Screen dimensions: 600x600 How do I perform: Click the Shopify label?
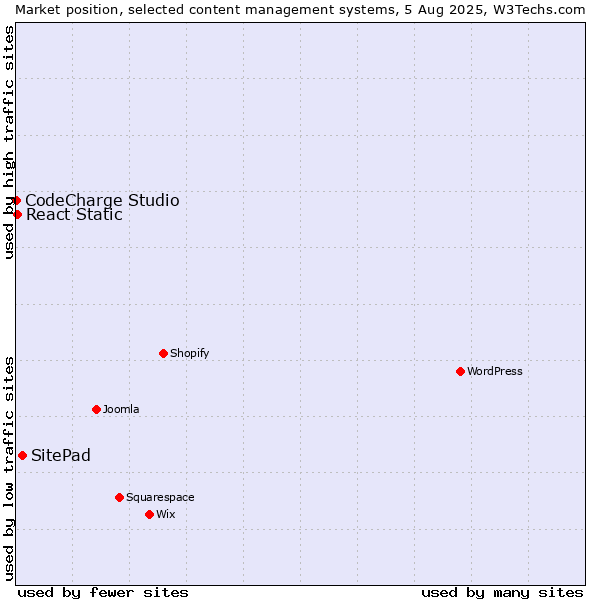(189, 353)
